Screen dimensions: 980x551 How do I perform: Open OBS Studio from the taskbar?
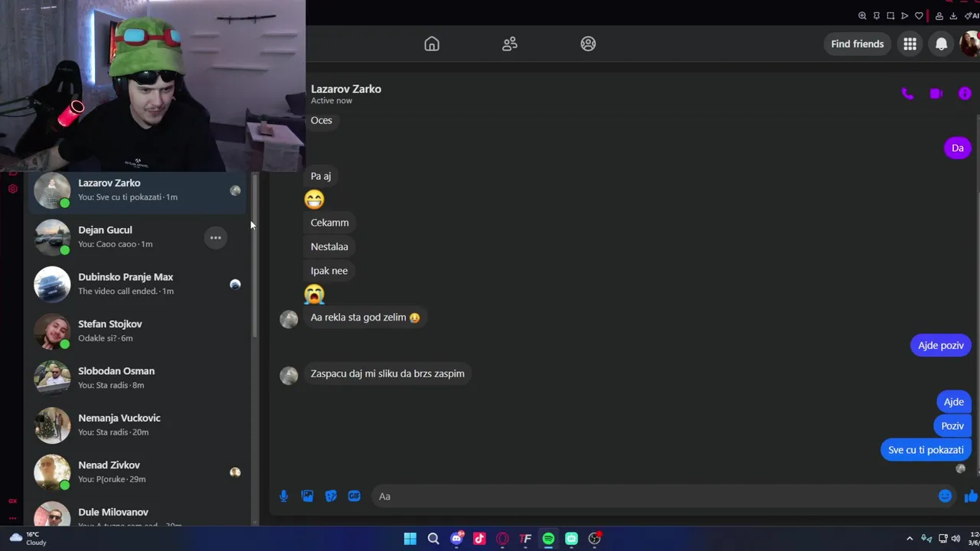tap(595, 539)
